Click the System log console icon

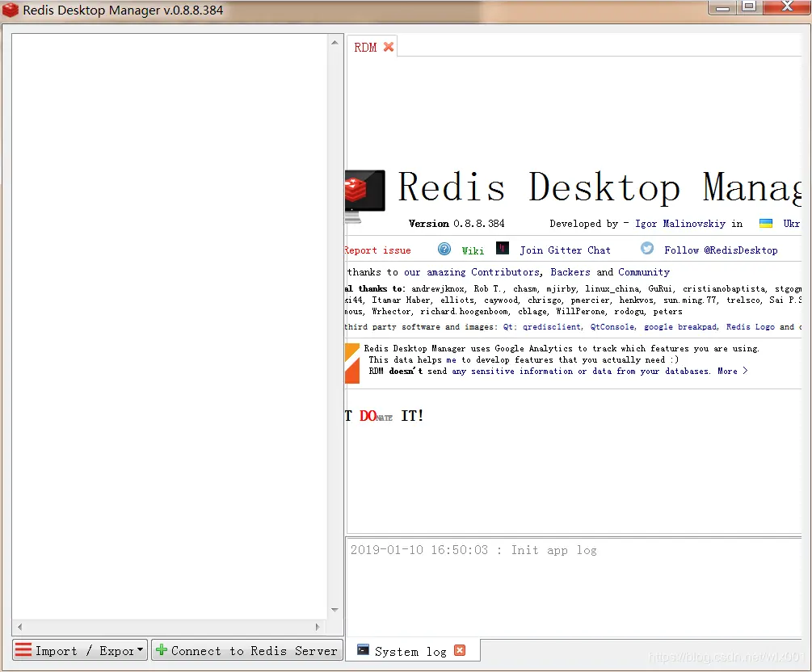pyautogui.click(x=363, y=649)
